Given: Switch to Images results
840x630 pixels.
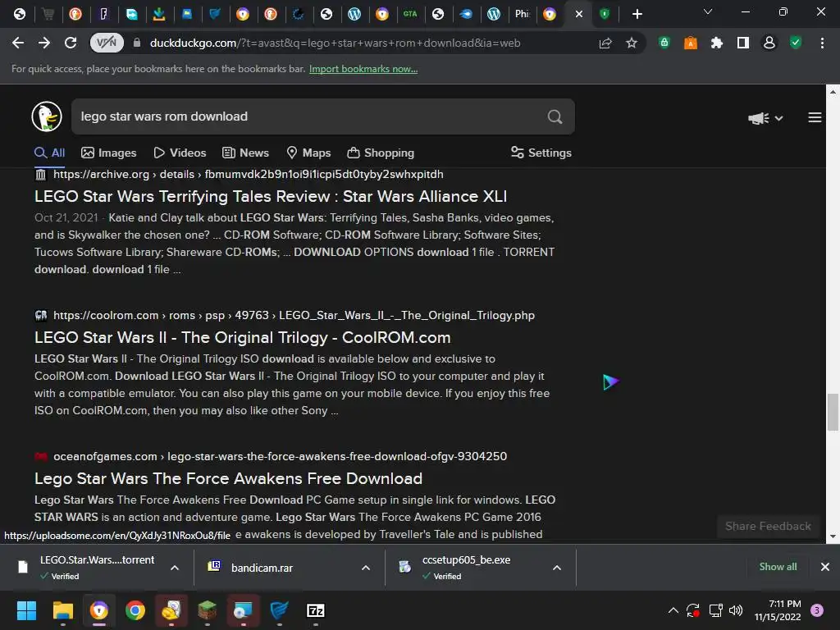Looking at the screenshot, I should [109, 153].
